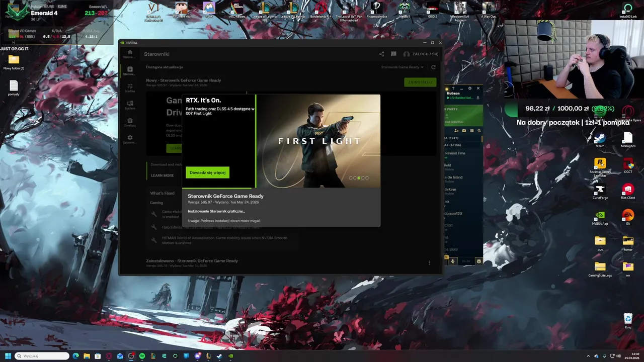
Task: Click the bug report icon in League client
Action: tap(478, 261)
